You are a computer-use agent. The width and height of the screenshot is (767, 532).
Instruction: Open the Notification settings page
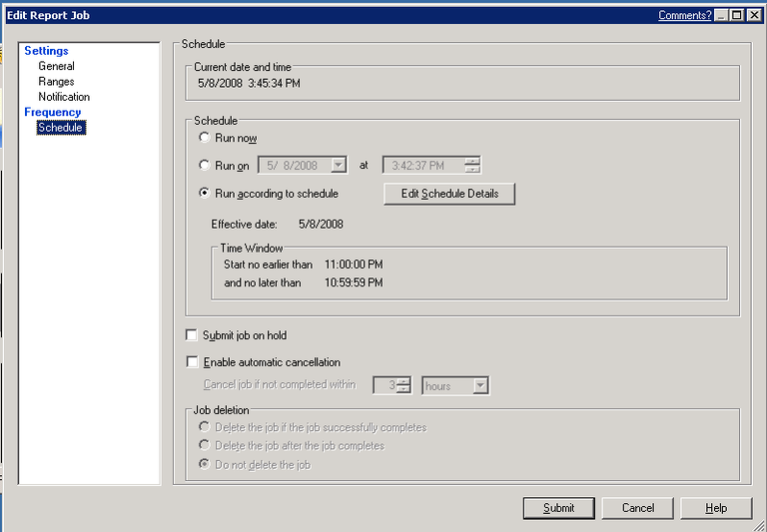pos(64,97)
